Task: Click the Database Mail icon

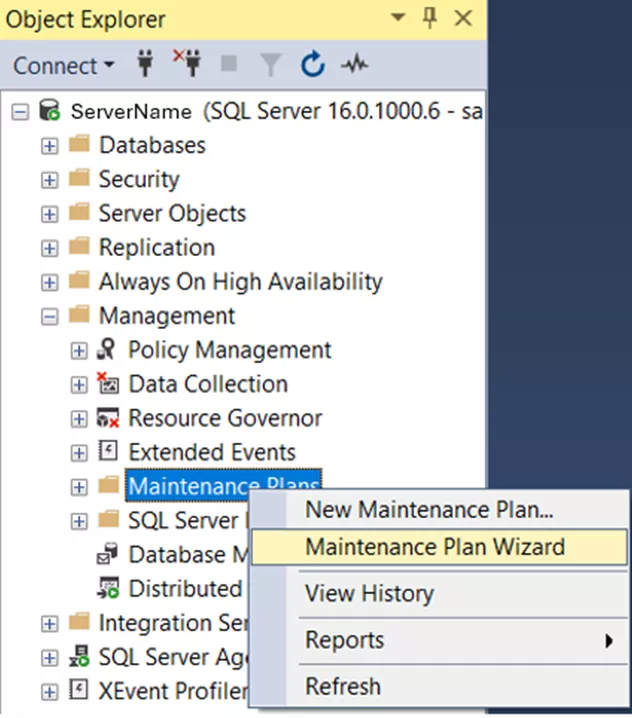Action: pos(108,553)
